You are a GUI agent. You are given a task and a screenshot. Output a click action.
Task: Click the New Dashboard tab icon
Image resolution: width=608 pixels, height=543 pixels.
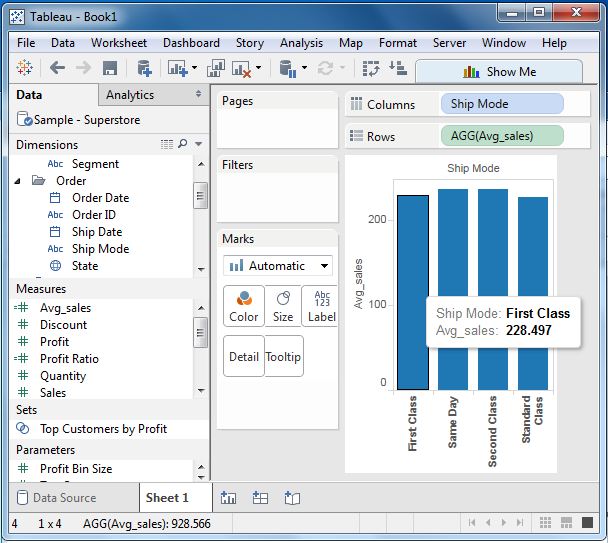coord(260,497)
